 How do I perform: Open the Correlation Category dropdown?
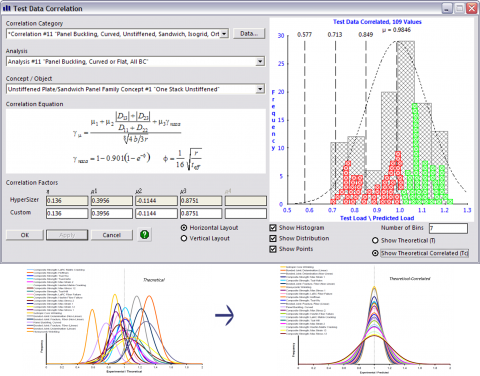click(224, 34)
